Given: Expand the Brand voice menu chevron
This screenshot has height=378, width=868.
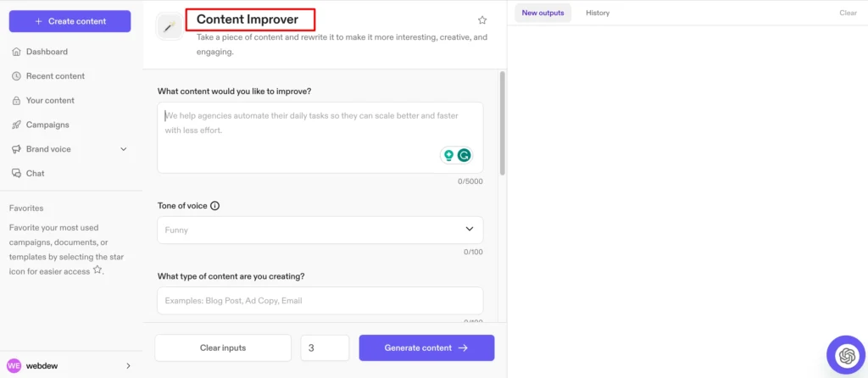Looking at the screenshot, I should [124, 149].
